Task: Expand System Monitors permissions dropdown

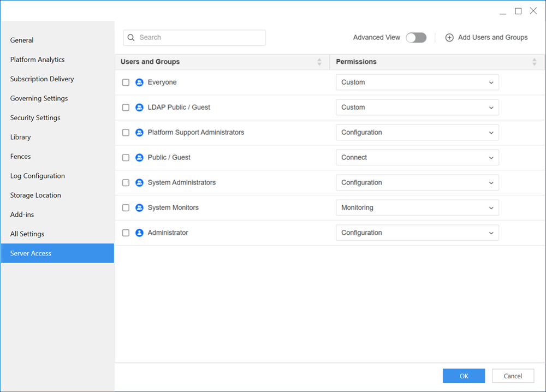Action: coord(417,208)
